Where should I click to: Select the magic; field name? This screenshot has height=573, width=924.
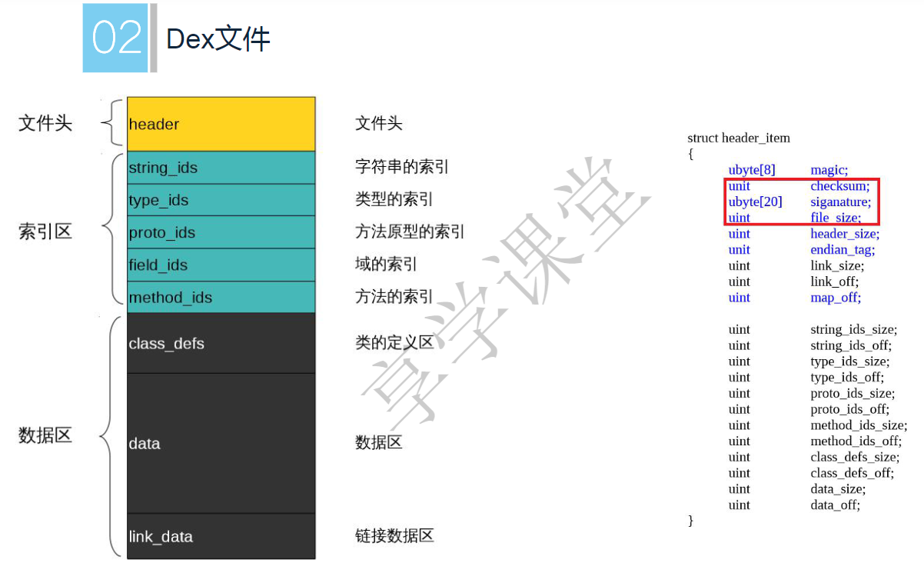point(829,170)
